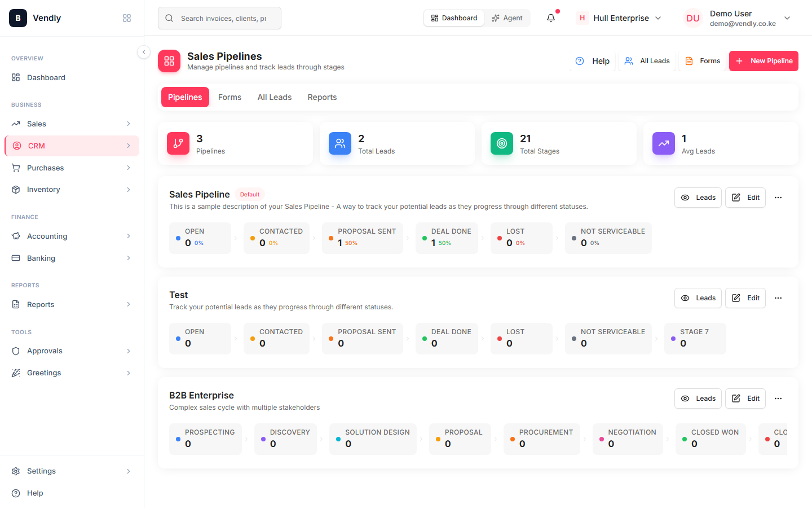This screenshot has height=508, width=812.
Task: Collapse the sidebar with the arrow button
Action: pyautogui.click(x=144, y=52)
